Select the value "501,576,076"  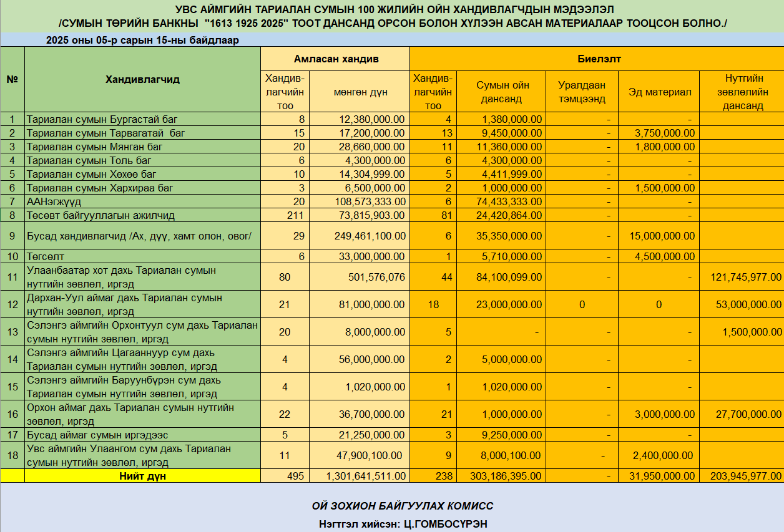[375, 277]
